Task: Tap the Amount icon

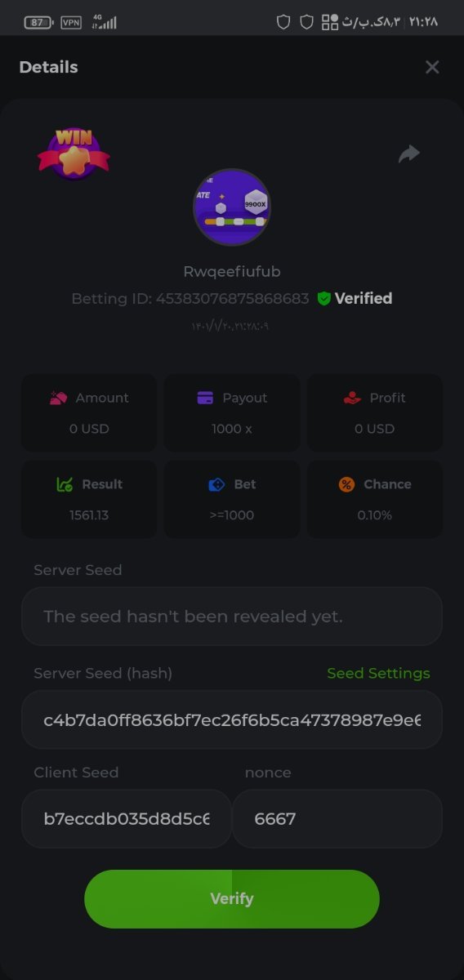Action: coord(58,398)
